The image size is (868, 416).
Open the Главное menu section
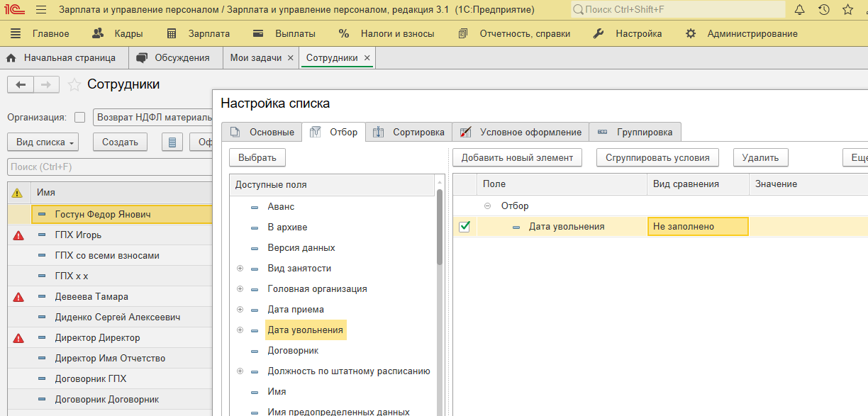pos(51,33)
